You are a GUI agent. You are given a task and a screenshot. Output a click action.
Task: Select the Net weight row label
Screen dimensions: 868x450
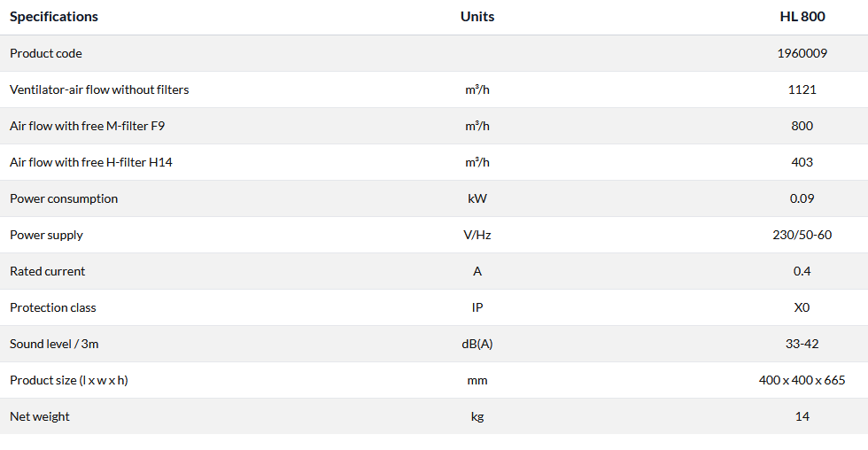click(40, 416)
